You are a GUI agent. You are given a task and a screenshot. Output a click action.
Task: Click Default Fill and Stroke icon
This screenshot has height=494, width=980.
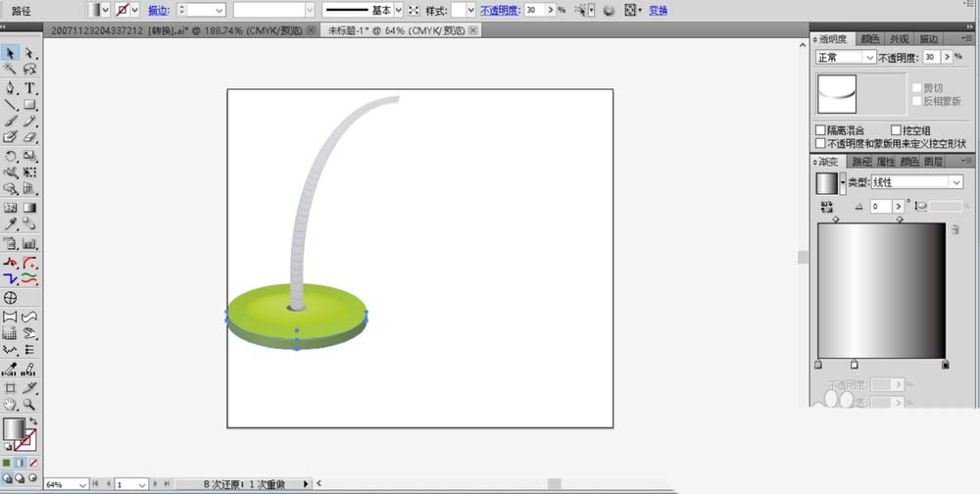pos(7,447)
